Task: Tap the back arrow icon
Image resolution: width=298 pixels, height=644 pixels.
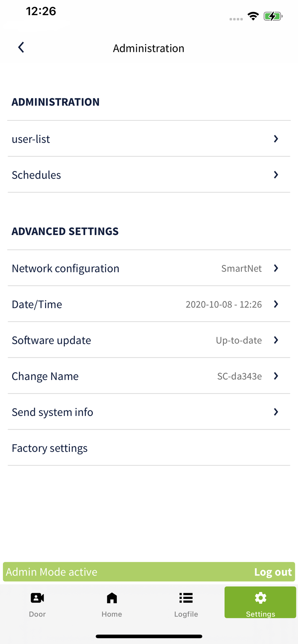Action: pyautogui.click(x=21, y=47)
